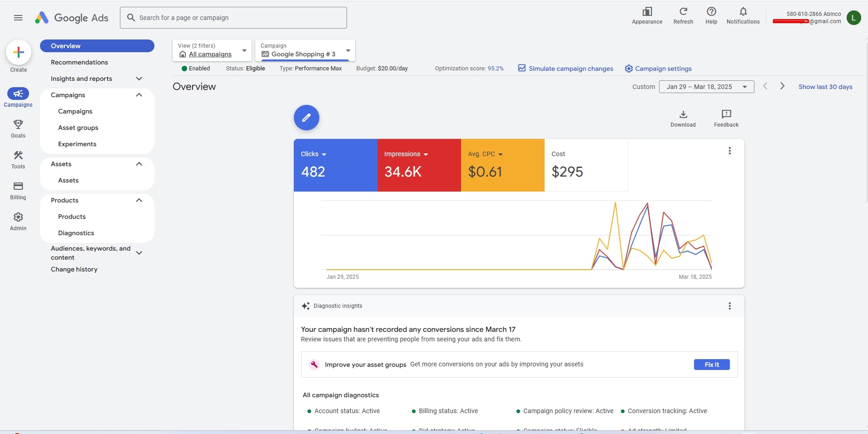Open Change history page
Screen dimensions: 868x434
click(74, 269)
